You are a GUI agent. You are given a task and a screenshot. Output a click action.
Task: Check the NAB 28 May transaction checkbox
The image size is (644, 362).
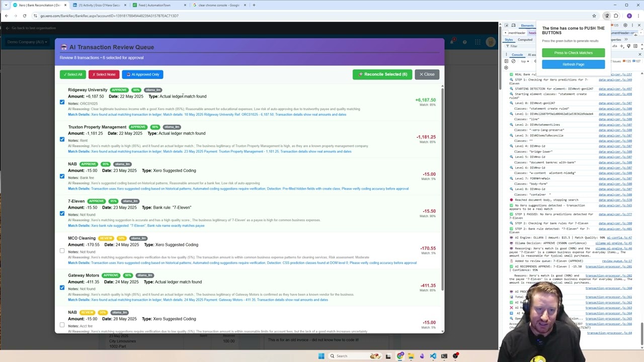(x=62, y=325)
